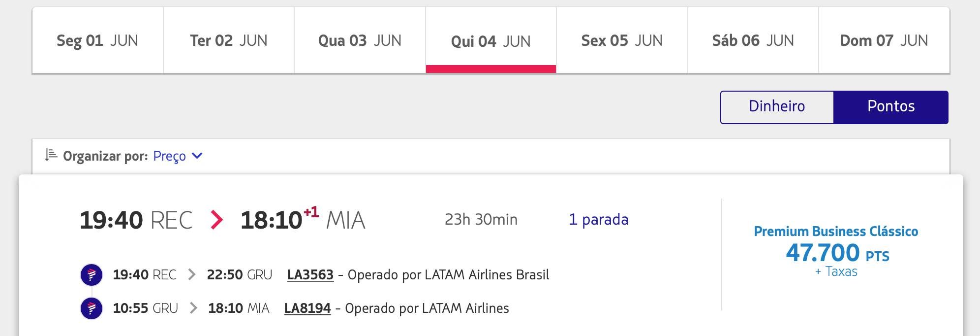Open flight number LA3563 link
This screenshot has width=980, height=336.
tap(310, 275)
